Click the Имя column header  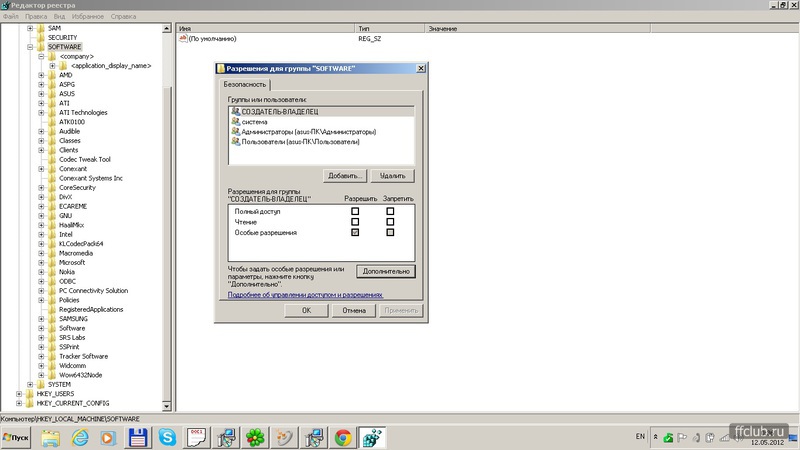tap(265, 29)
